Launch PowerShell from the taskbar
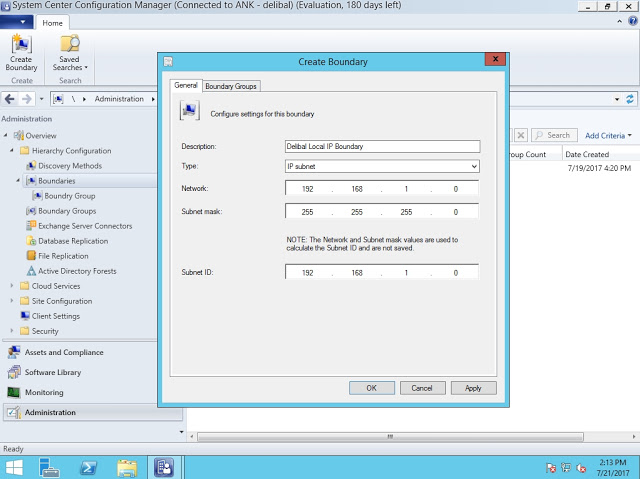640x479 pixels. coord(87,467)
